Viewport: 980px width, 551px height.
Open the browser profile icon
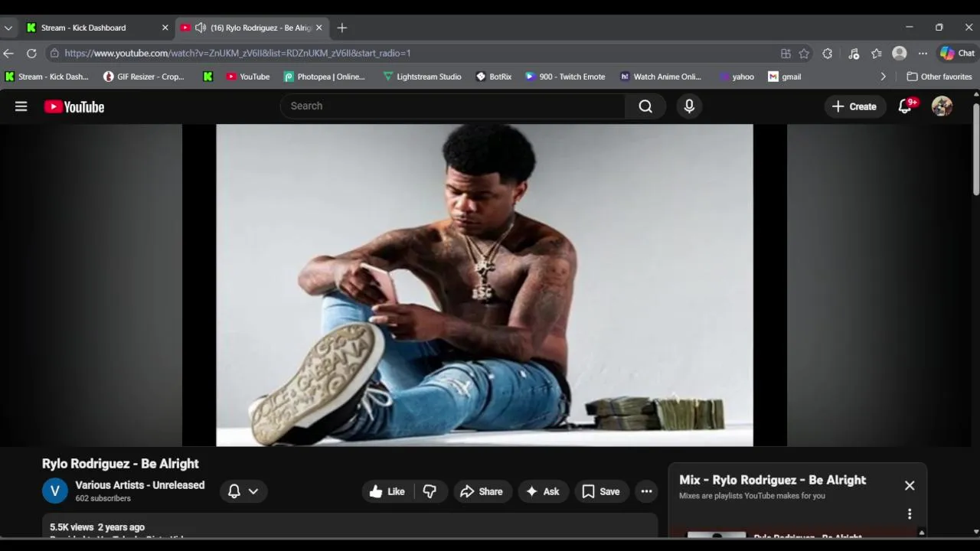(900, 54)
